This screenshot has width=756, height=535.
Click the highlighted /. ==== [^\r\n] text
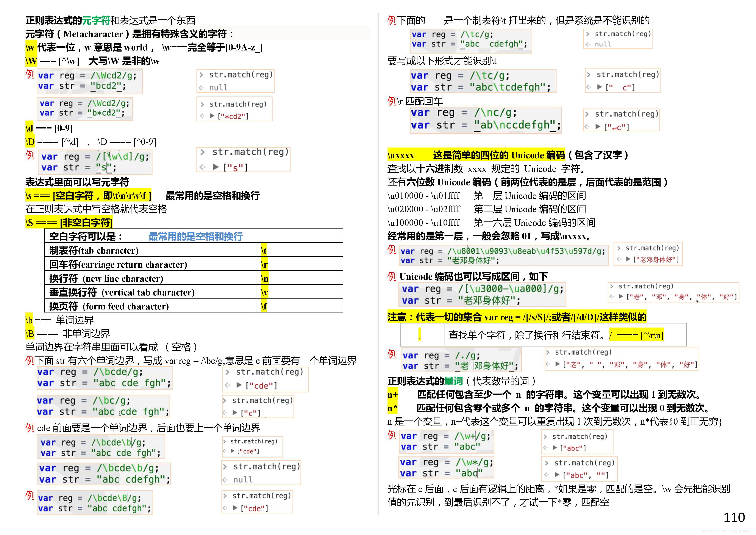636,335
